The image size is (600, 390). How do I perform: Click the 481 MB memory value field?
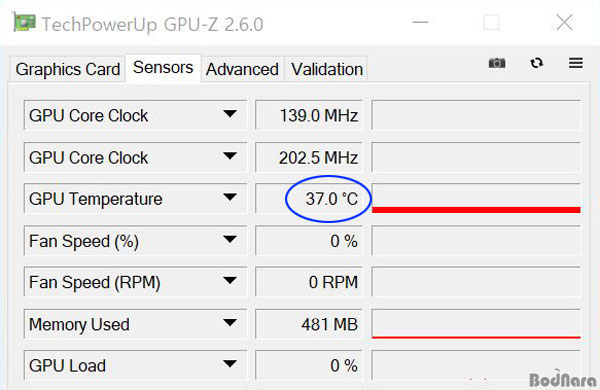coord(309,324)
